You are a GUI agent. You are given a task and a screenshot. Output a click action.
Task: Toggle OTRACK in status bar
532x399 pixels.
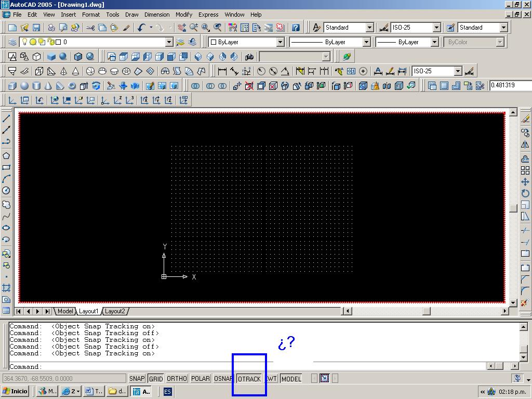coord(249,379)
